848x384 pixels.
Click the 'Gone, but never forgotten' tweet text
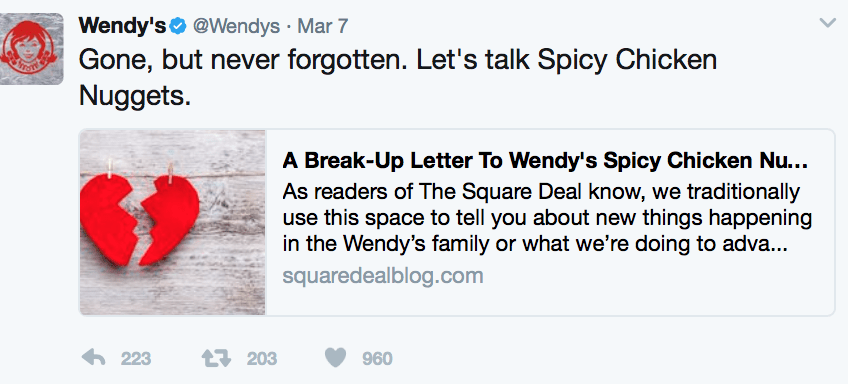point(398,78)
